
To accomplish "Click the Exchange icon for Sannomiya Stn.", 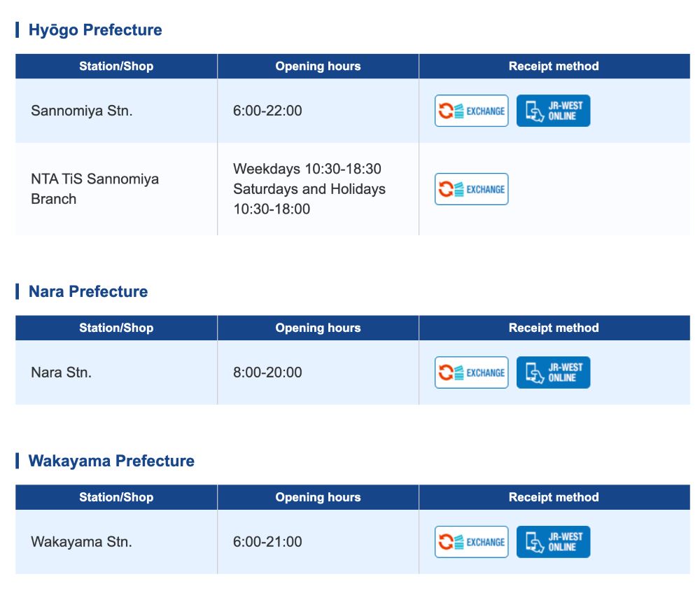I will (471, 111).
